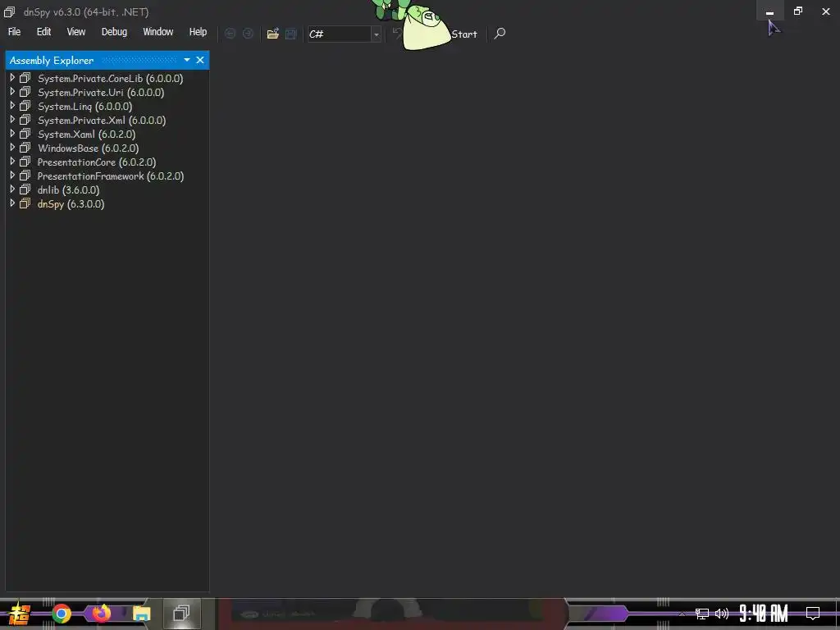Screen dimensions: 840x630
Task: Minimize the dnSpy window
Action: coord(769,11)
